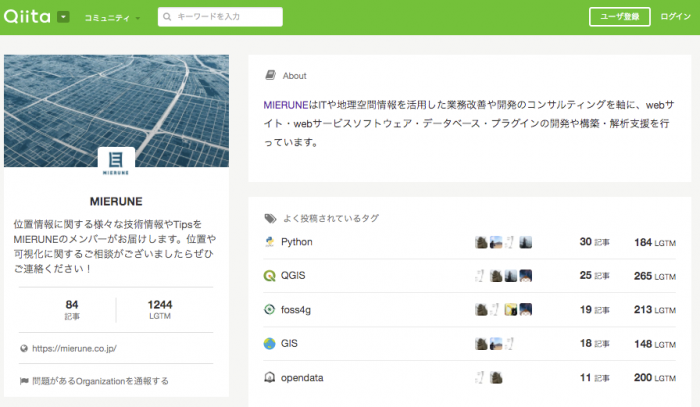Focus the キーワードを入力 search field
700x407 pixels.
[220, 17]
